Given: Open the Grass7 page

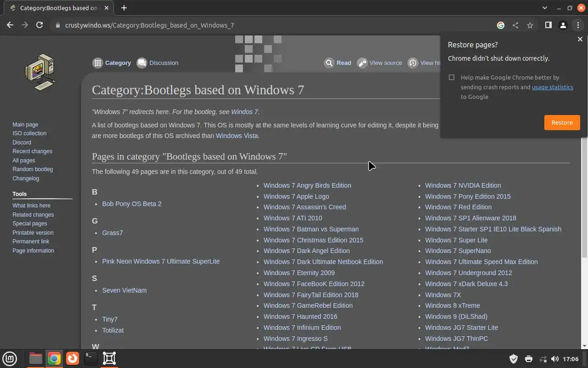Looking at the screenshot, I should 113,233.
